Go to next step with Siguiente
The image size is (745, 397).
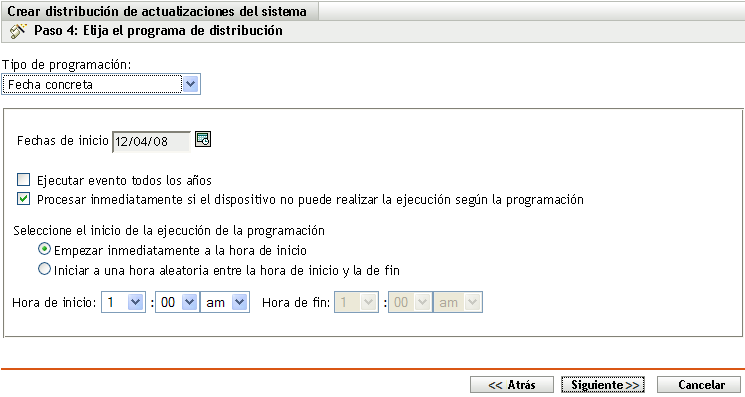point(603,385)
